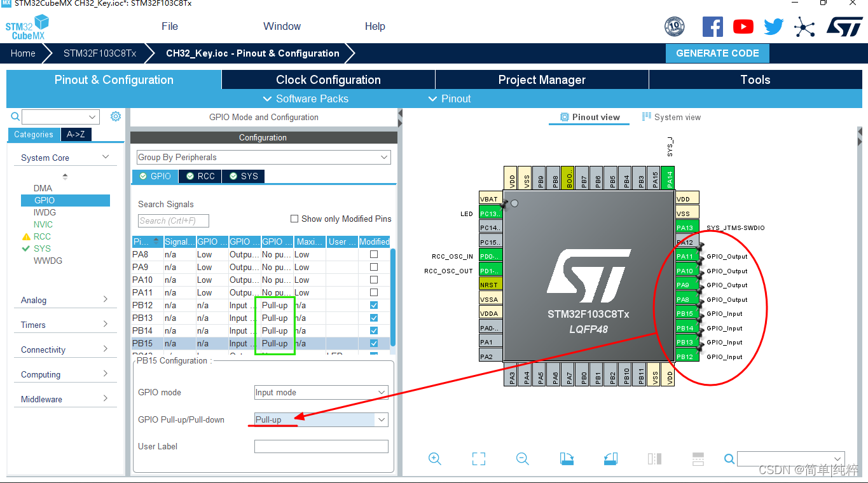Toggle Show only Modified Pins

pos(294,219)
